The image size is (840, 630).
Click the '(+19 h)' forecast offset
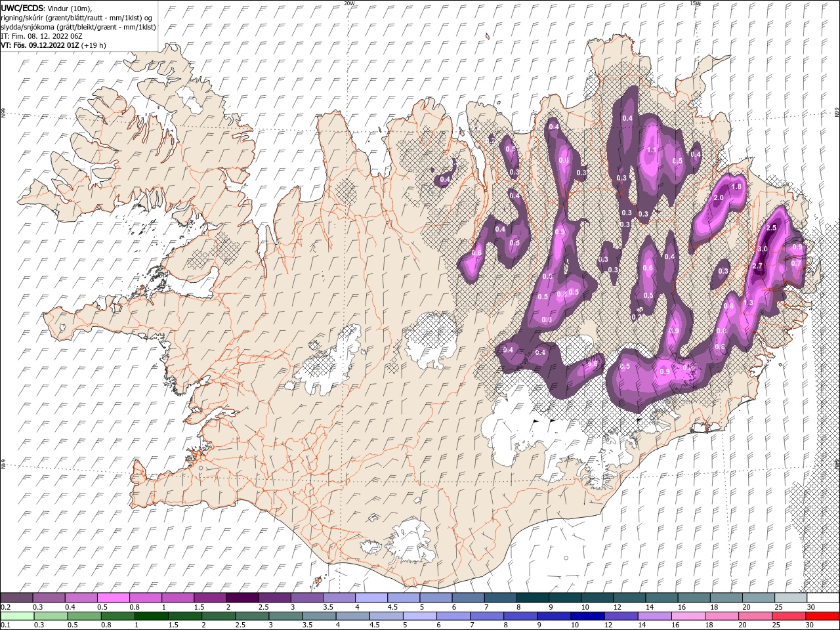pyautogui.click(x=94, y=45)
